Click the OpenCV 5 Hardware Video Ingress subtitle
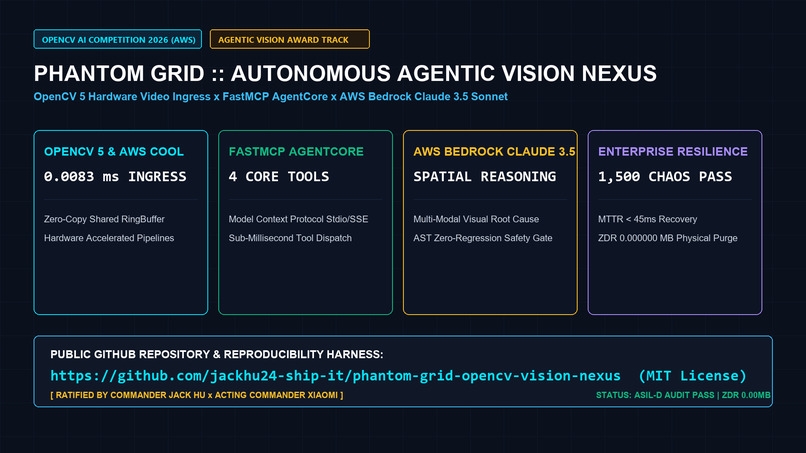 (270, 97)
